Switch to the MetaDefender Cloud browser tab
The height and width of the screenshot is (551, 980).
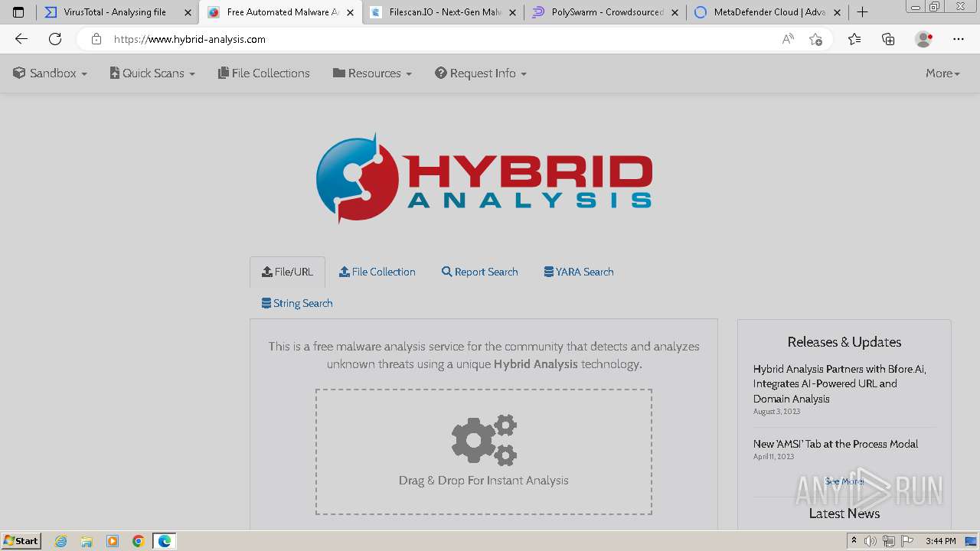coord(768,12)
